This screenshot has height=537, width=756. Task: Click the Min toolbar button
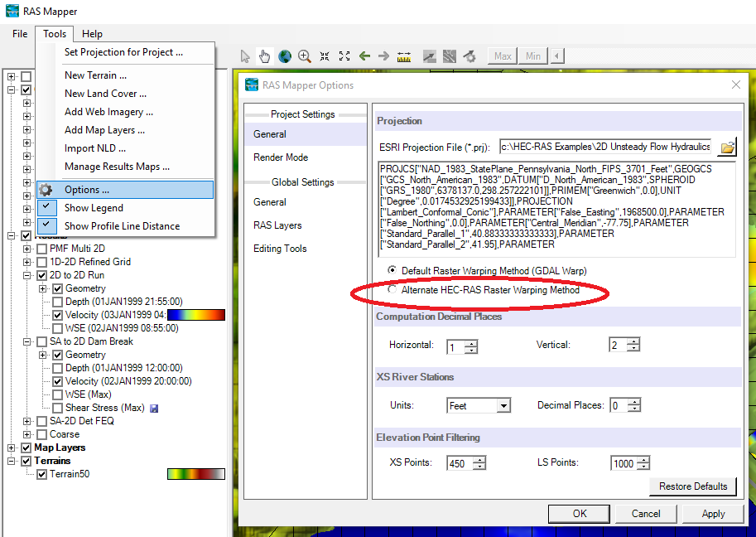coord(532,56)
